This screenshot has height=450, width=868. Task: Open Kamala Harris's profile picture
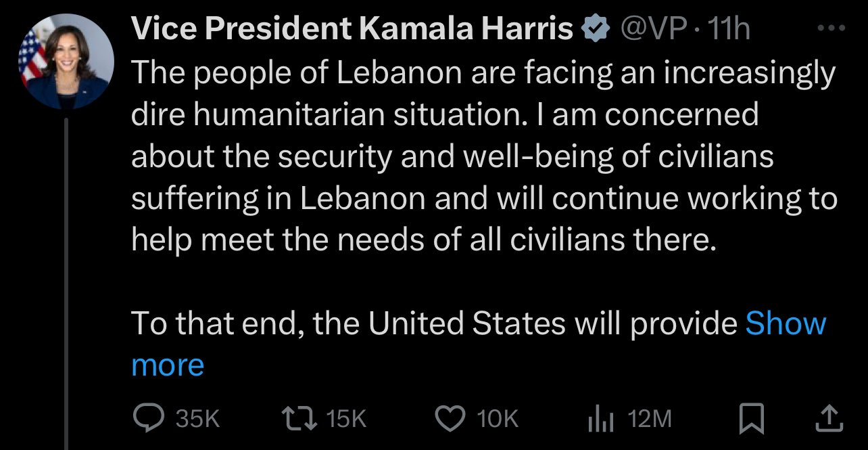pyautogui.click(x=66, y=62)
